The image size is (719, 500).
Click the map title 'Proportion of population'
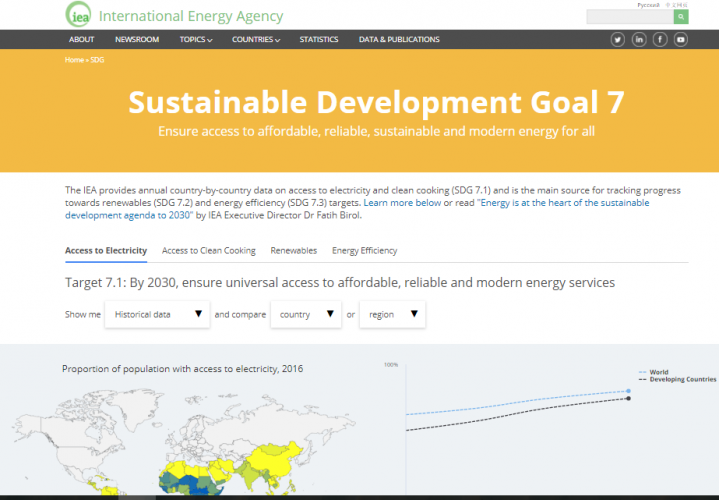click(183, 369)
